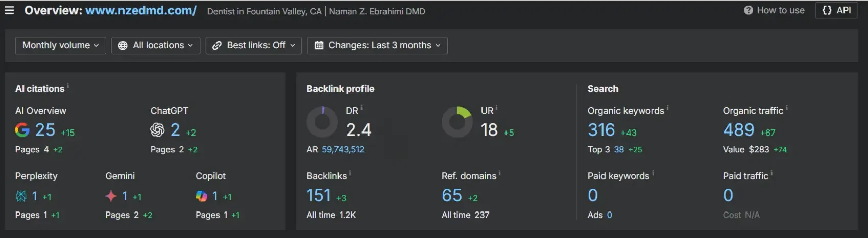Click the Google AI Overview icon
Screen dimensions: 868x238
(x=22, y=130)
